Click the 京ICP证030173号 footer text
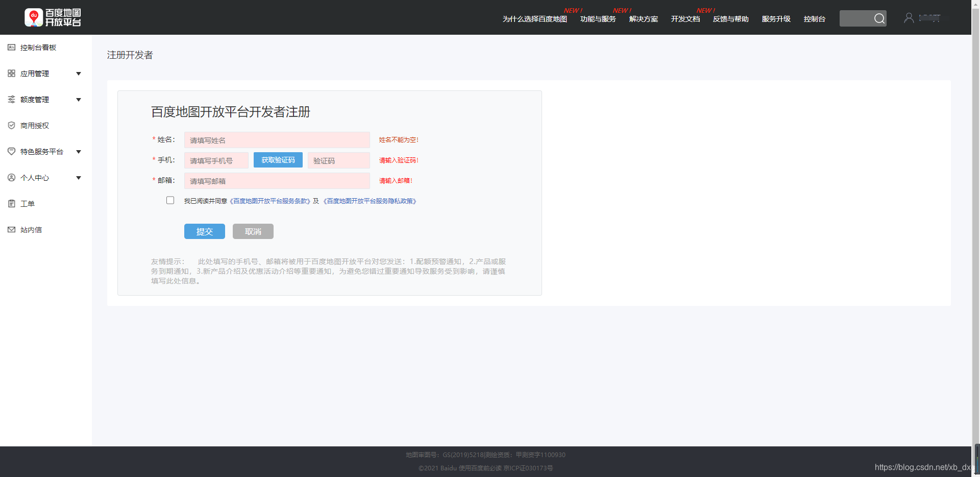The width and height of the screenshot is (980, 477). (x=528, y=468)
